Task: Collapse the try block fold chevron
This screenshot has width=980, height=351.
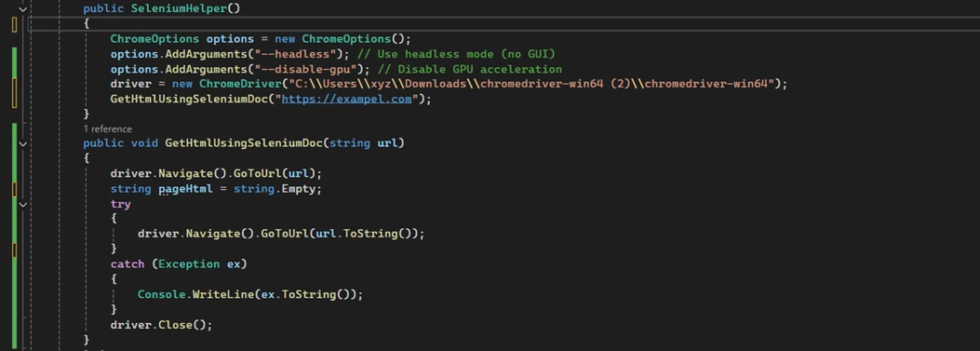Action: [x=23, y=204]
